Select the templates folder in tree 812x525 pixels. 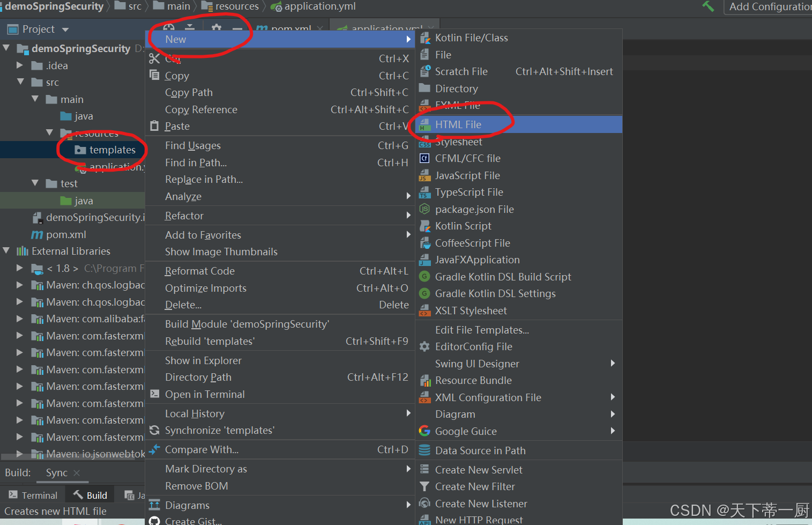tap(113, 150)
